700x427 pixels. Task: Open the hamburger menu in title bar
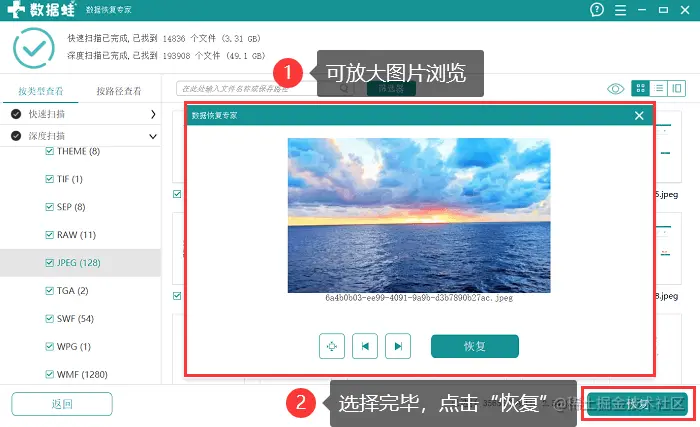click(x=621, y=10)
